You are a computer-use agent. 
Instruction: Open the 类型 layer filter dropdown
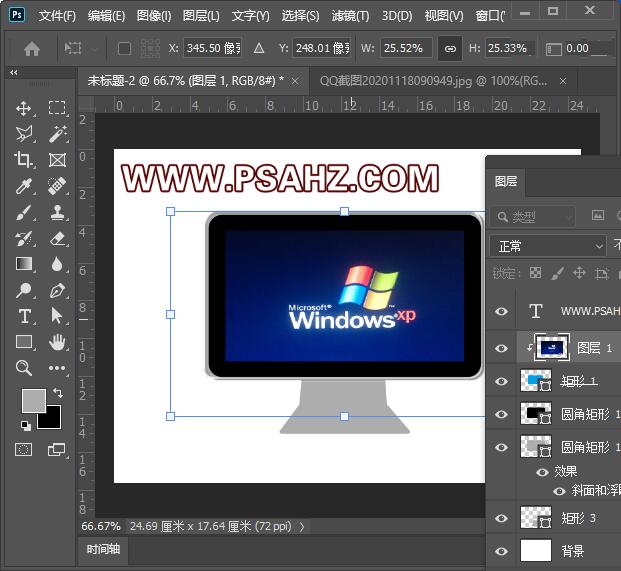531,217
